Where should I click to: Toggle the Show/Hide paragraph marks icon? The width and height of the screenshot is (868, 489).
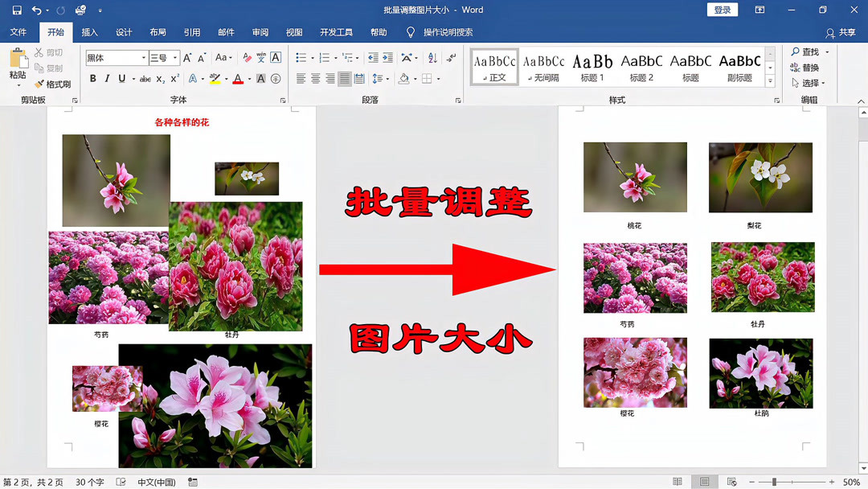[x=449, y=56]
